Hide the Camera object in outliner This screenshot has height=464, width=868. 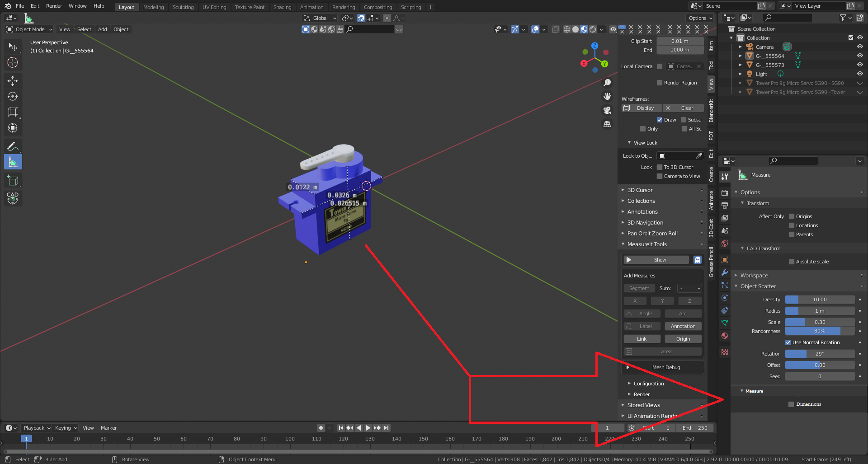[860, 47]
